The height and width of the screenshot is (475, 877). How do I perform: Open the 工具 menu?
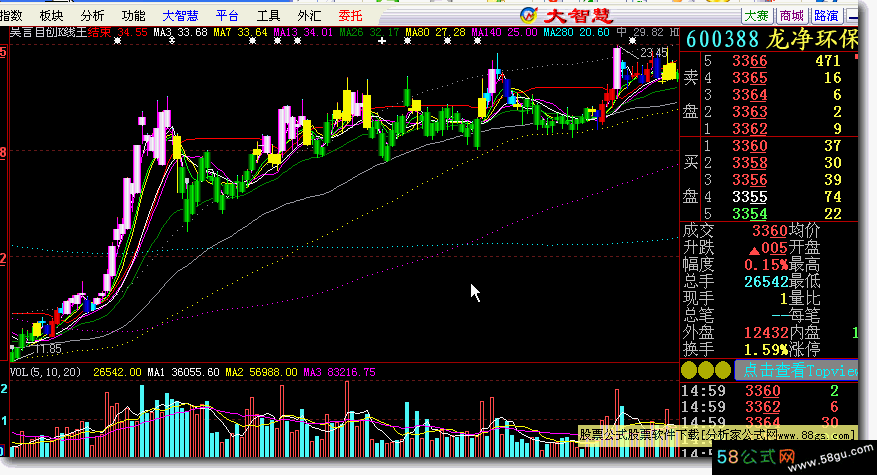[268, 16]
